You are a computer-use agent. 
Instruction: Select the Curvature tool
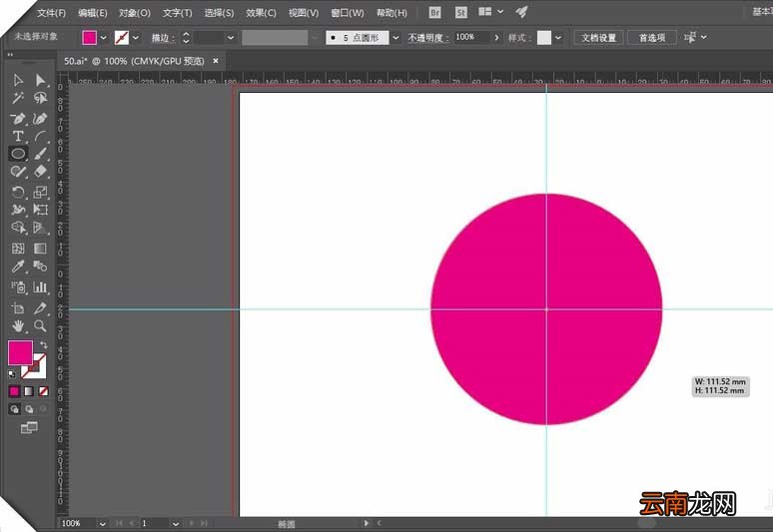pyautogui.click(x=40, y=118)
